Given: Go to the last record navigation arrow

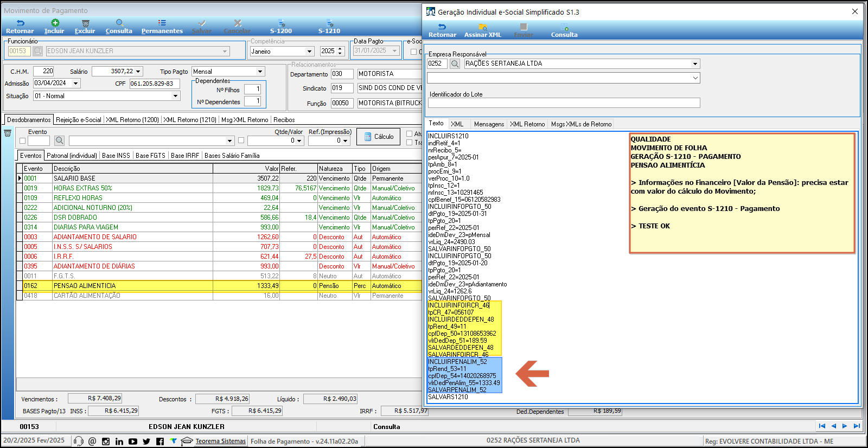Looking at the screenshot, I should click(857, 426).
